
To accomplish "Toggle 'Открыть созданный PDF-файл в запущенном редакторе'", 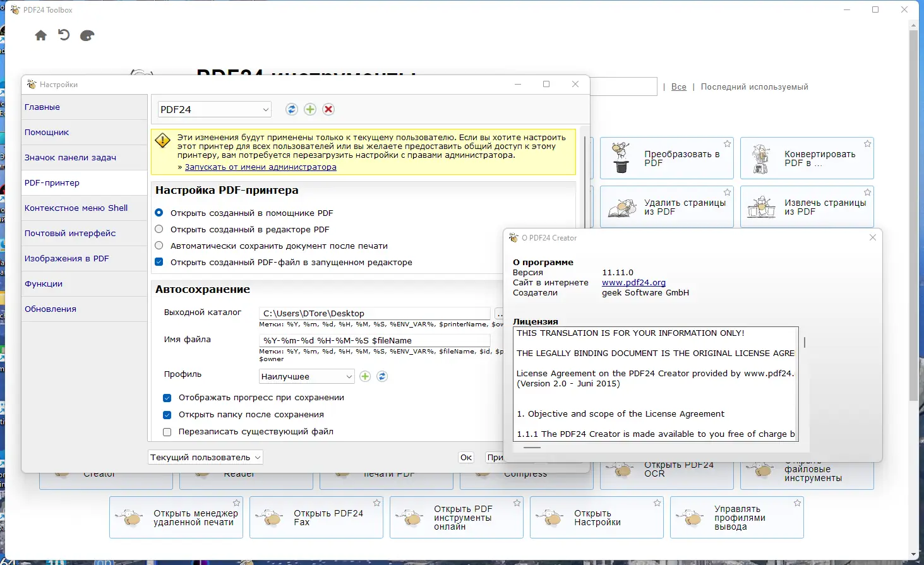I will point(159,262).
